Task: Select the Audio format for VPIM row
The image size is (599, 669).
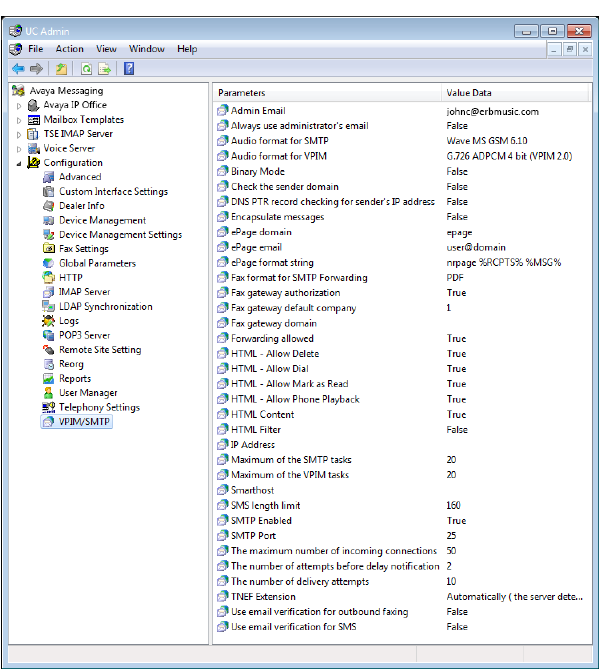Action: [402, 156]
